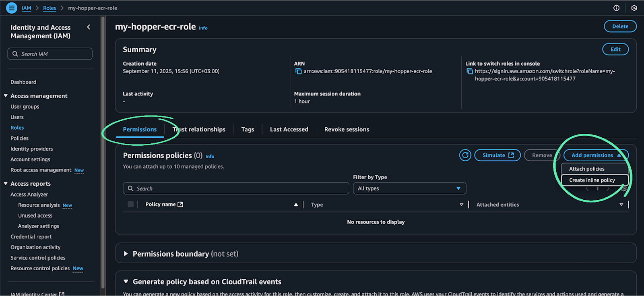This screenshot has height=296, width=644.
Task: Open Resource analysis in the sidebar
Action: tap(39, 205)
